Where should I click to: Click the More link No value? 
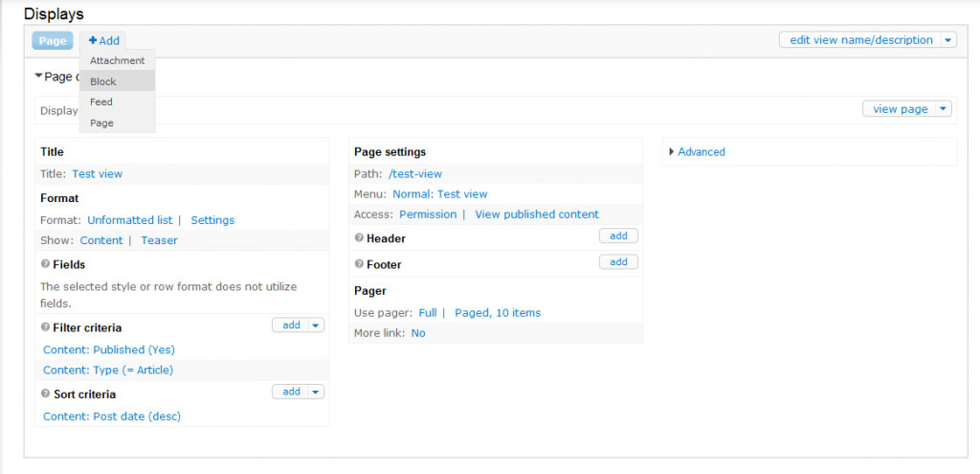click(x=418, y=333)
